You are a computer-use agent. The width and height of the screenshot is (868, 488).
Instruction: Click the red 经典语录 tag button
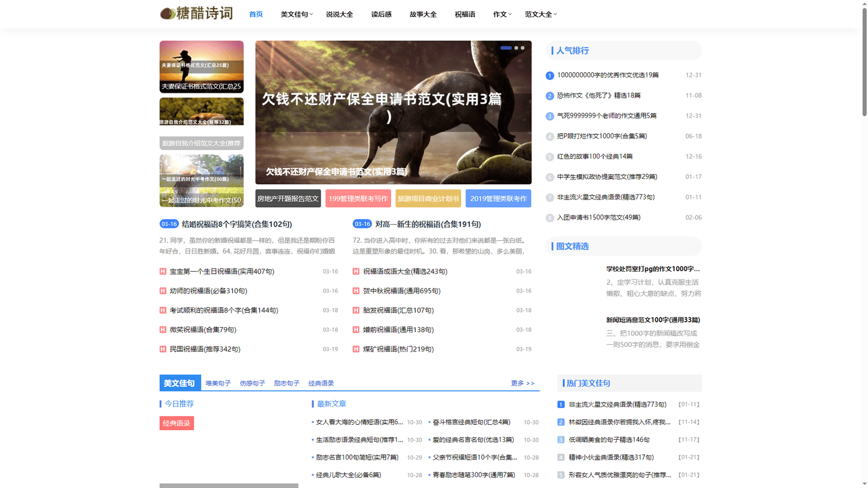tap(177, 423)
